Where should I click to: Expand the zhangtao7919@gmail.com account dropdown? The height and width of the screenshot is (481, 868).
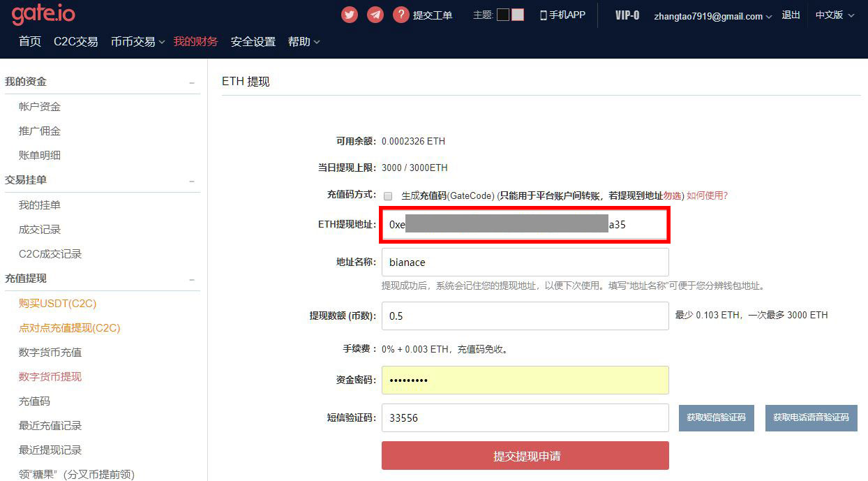713,16
